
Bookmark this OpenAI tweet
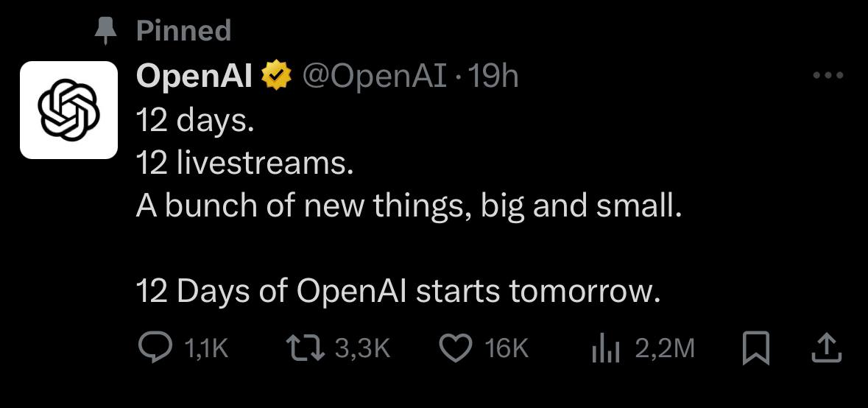coord(756,348)
